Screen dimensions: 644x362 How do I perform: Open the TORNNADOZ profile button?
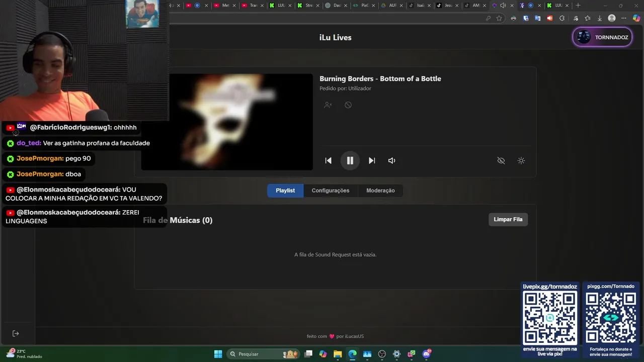pyautogui.click(x=602, y=37)
